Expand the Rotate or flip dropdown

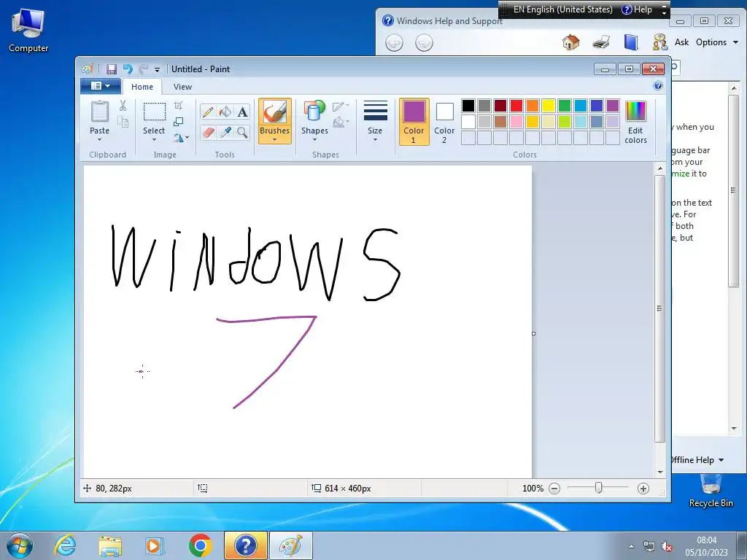click(181, 138)
